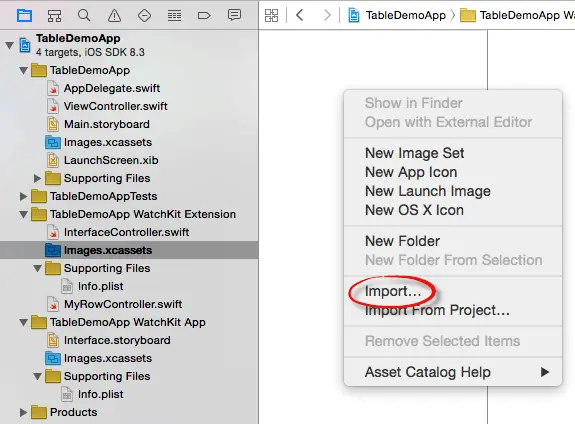Choose Import From Project… menu item

pos(453,310)
